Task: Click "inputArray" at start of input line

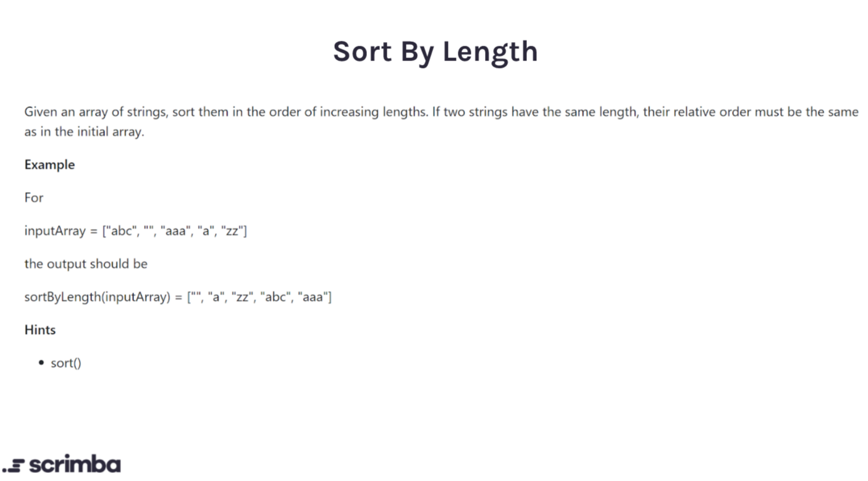Action: coord(55,231)
